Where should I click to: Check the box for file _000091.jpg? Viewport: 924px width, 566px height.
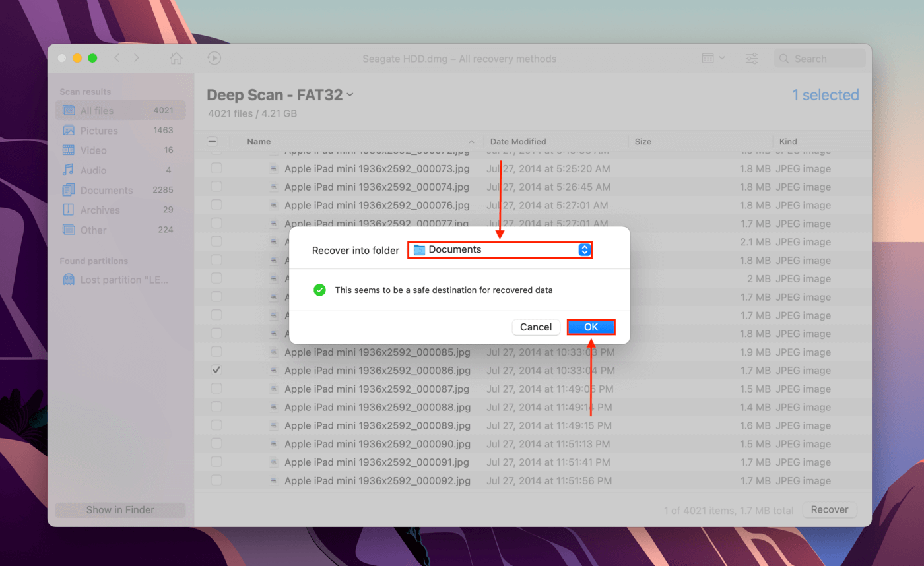coord(216,462)
